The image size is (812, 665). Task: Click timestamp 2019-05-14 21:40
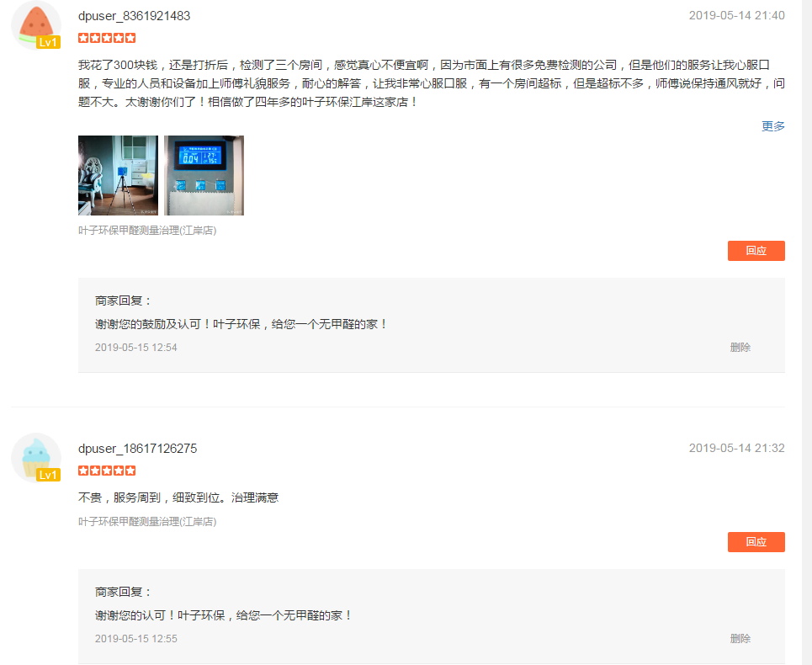coord(736,15)
